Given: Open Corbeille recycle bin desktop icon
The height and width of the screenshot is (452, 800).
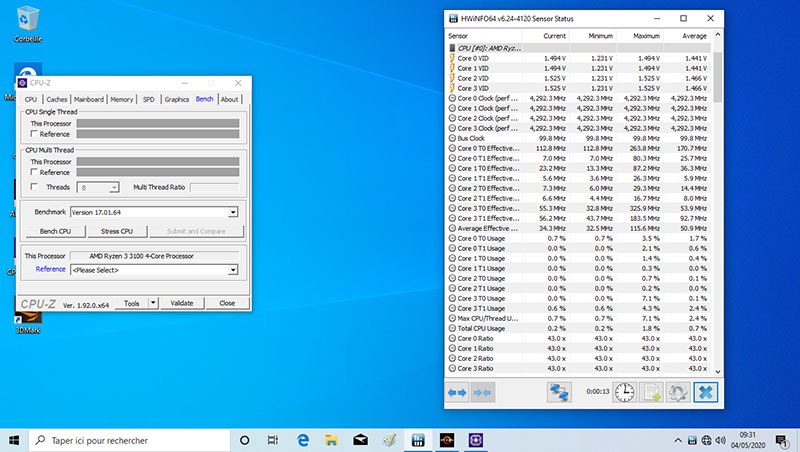Looking at the screenshot, I should click(28, 24).
